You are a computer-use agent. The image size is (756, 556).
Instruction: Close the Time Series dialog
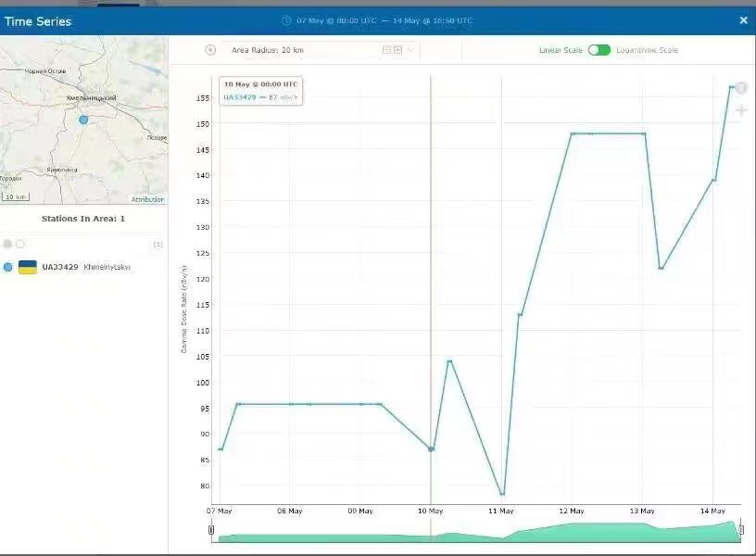[x=743, y=20]
